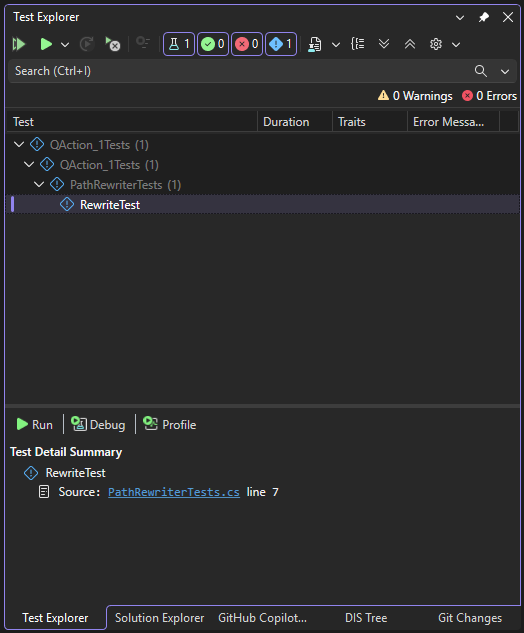Click the Traits column header
This screenshot has width=524, height=633.
(370, 122)
